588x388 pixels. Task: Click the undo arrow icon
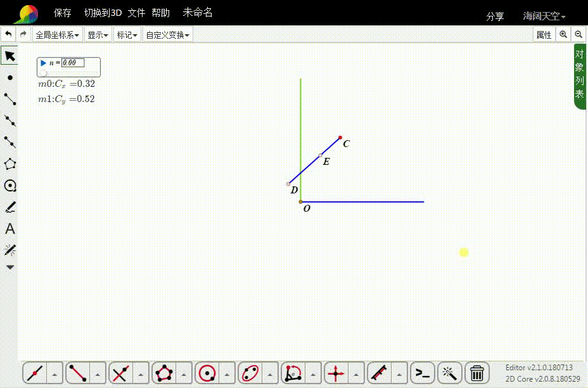point(8,34)
